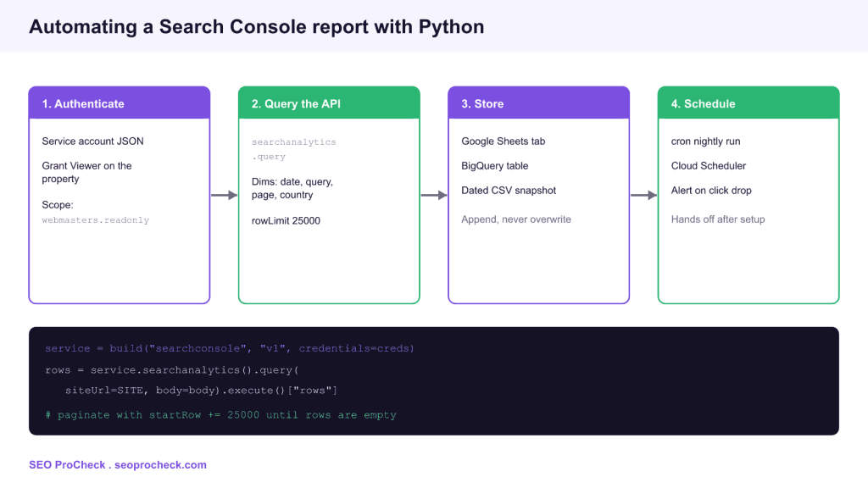868x488 pixels.
Task: Click 'Google Sheets tab' text
Action: pyautogui.click(x=504, y=141)
